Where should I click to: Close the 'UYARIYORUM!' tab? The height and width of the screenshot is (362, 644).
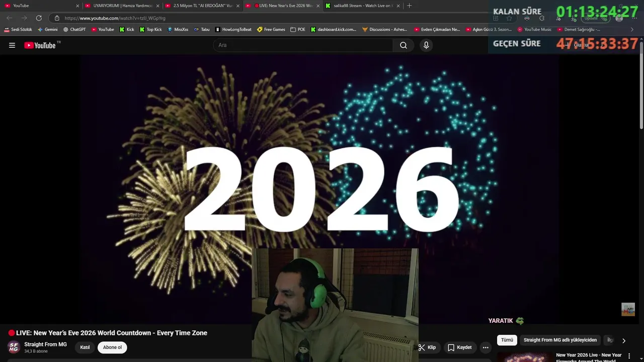[x=158, y=6]
